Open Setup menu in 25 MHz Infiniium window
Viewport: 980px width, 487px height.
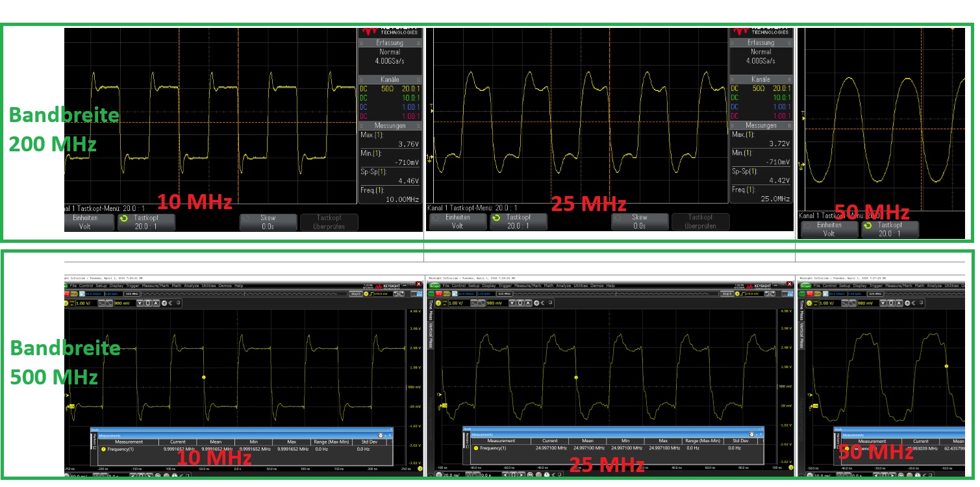pos(474,286)
